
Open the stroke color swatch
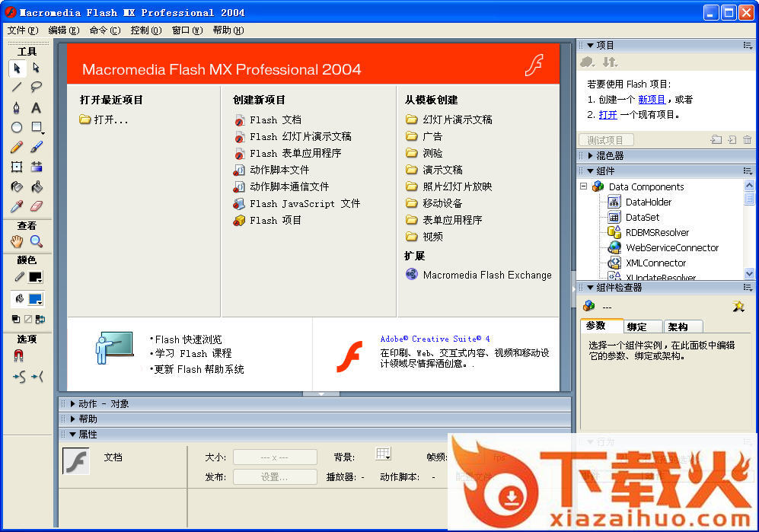click(35, 277)
